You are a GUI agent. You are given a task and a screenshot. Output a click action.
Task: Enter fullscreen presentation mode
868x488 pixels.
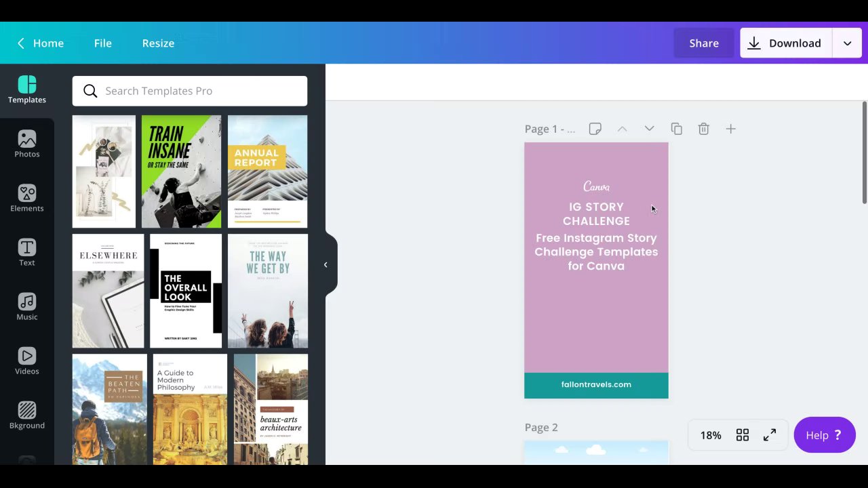point(770,435)
